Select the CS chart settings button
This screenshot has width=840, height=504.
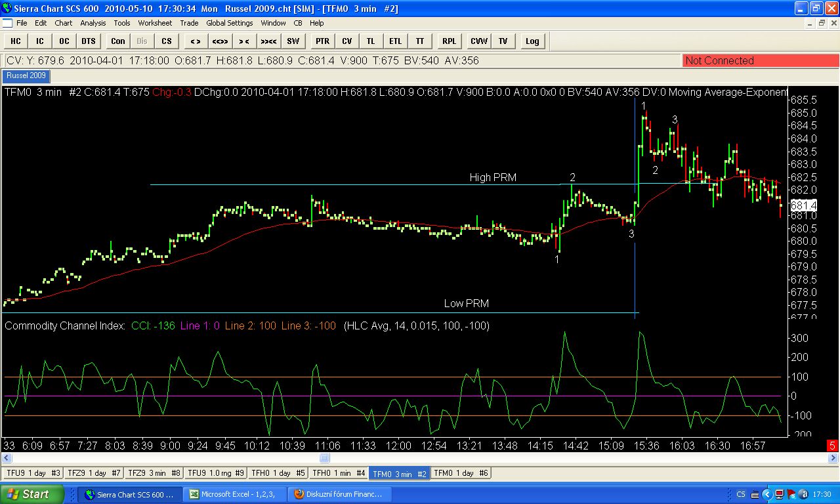(167, 41)
